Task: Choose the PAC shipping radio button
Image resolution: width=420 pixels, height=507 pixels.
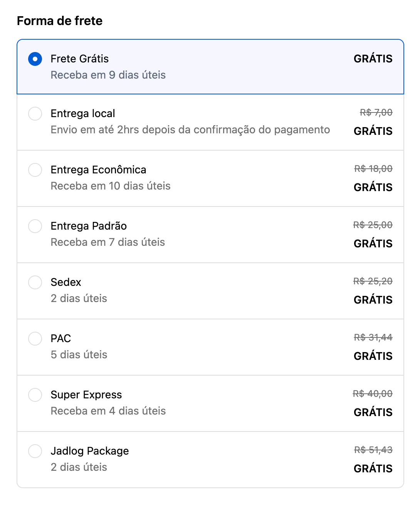Action: point(35,339)
